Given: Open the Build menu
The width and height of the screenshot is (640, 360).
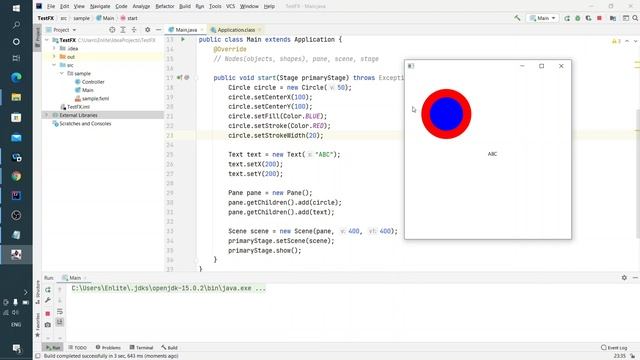Looking at the screenshot, I should 185,7.
